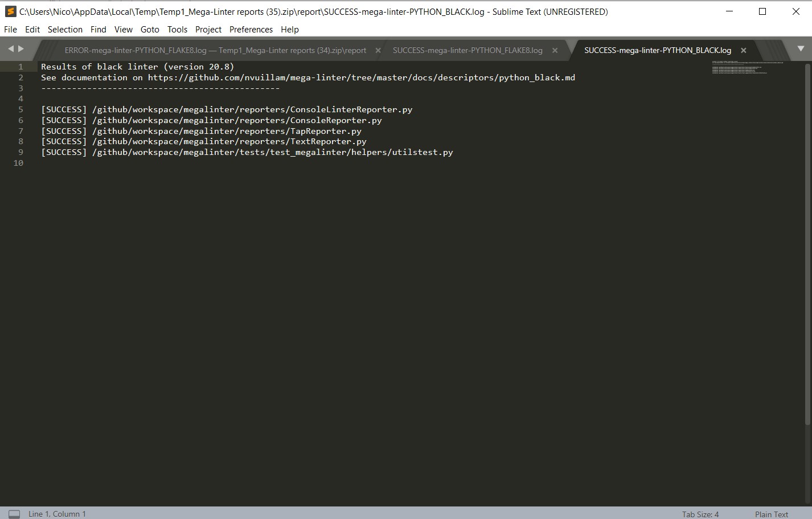Click the minimap code preview

click(x=746, y=68)
